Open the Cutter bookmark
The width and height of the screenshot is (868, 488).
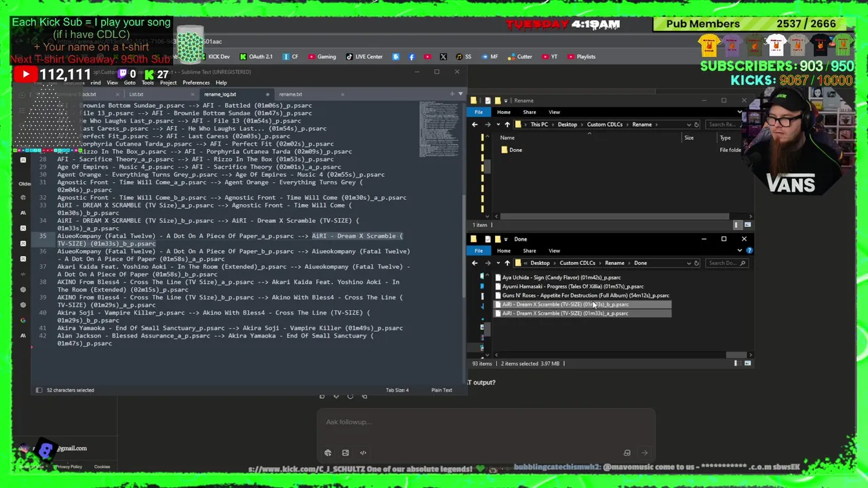click(520, 57)
